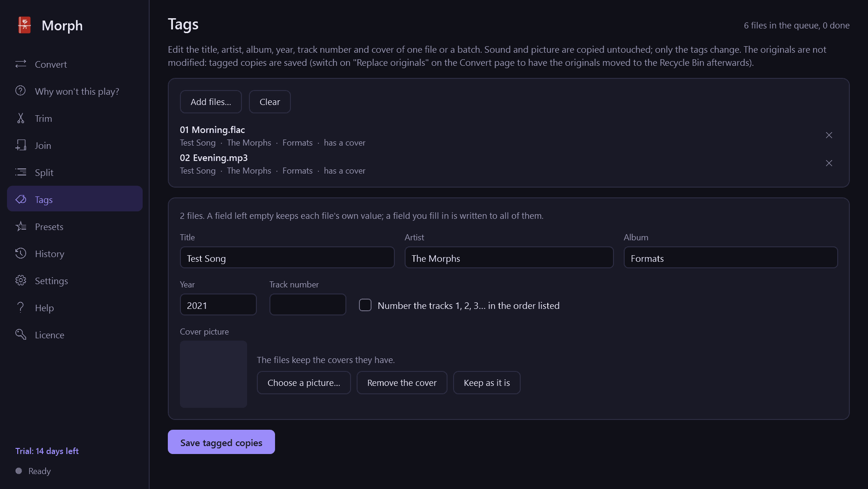
Task: Click the Settings gear icon
Action: pyautogui.click(x=21, y=280)
